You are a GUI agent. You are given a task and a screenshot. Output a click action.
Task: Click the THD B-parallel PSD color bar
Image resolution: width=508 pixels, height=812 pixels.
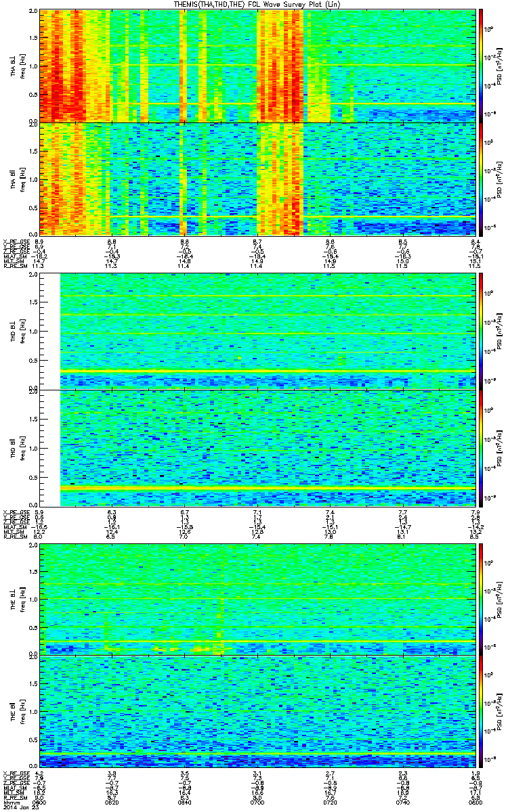click(481, 447)
